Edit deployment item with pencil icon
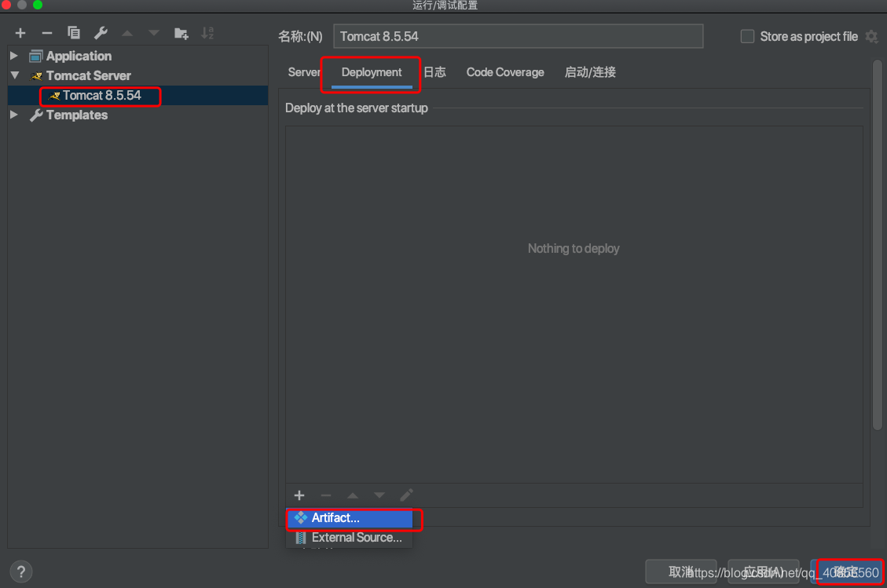 [x=406, y=495]
